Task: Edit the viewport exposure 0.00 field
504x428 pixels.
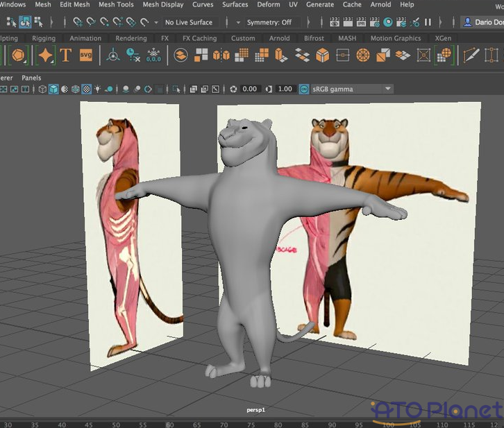Action: click(250, 89)
